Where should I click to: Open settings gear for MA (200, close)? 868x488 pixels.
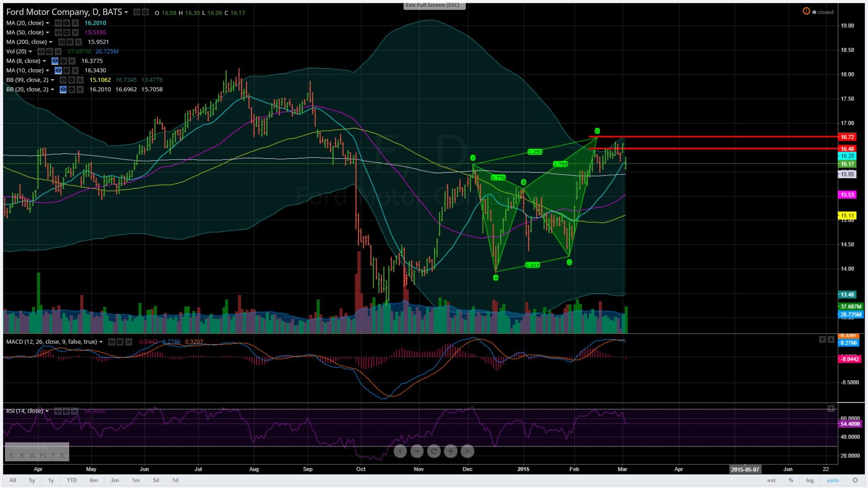point(70,42)
